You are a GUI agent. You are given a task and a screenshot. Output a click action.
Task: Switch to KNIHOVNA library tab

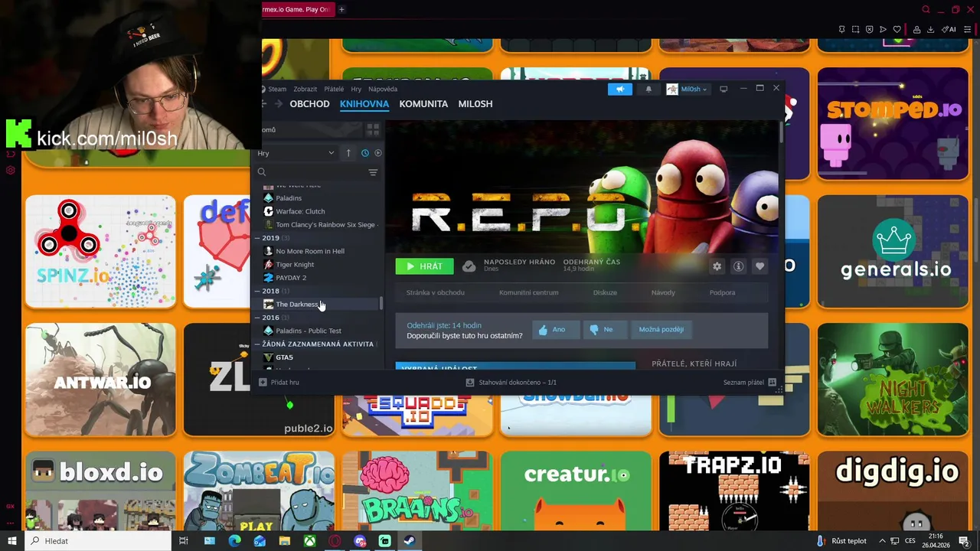[x=364, y=104]
